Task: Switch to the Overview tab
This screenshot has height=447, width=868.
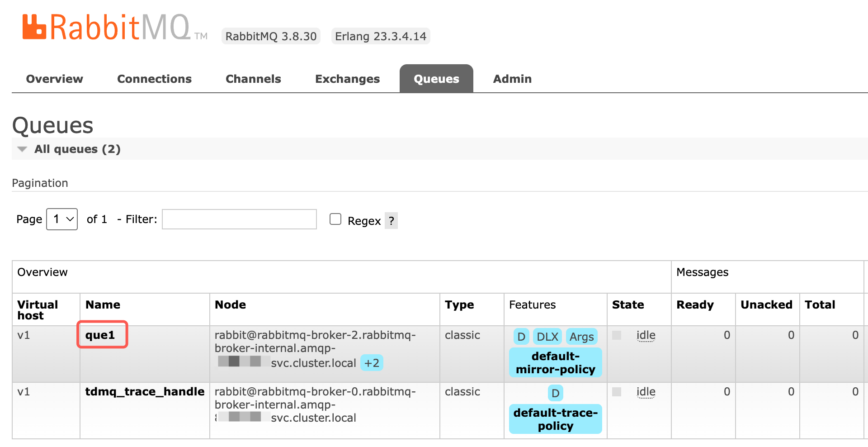Action: point(55,79)
